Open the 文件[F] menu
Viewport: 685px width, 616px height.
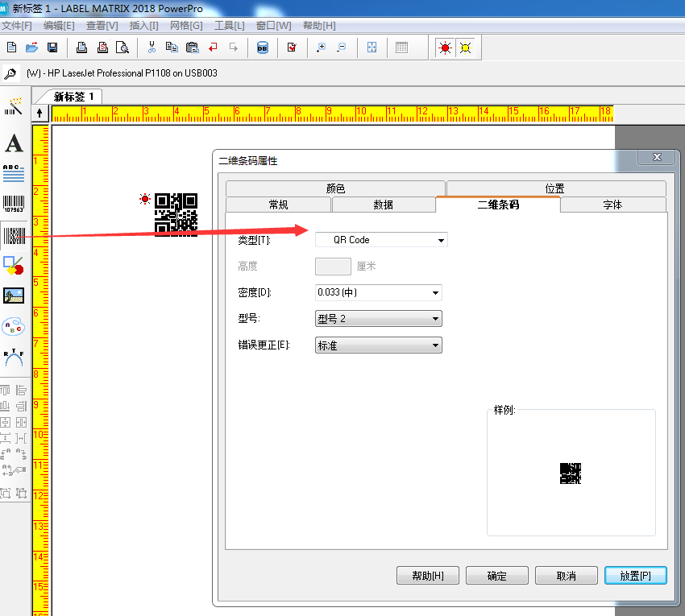tap(17, 26)
